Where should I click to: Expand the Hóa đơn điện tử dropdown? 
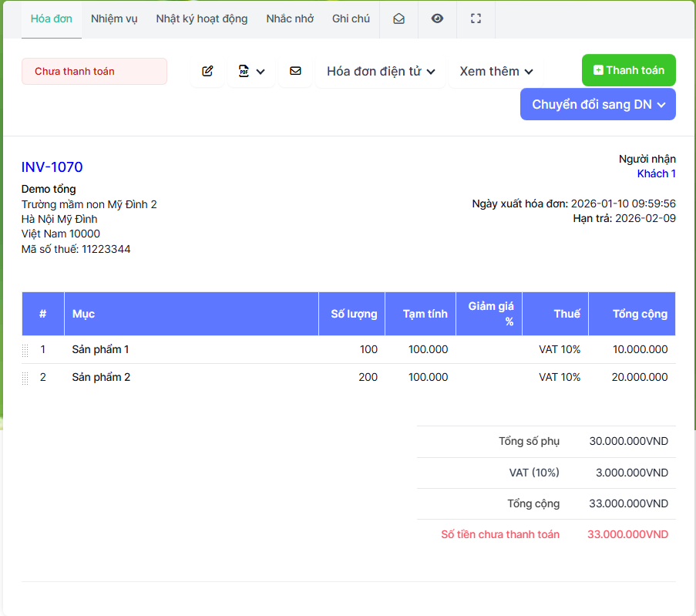(x=381, y=71)
